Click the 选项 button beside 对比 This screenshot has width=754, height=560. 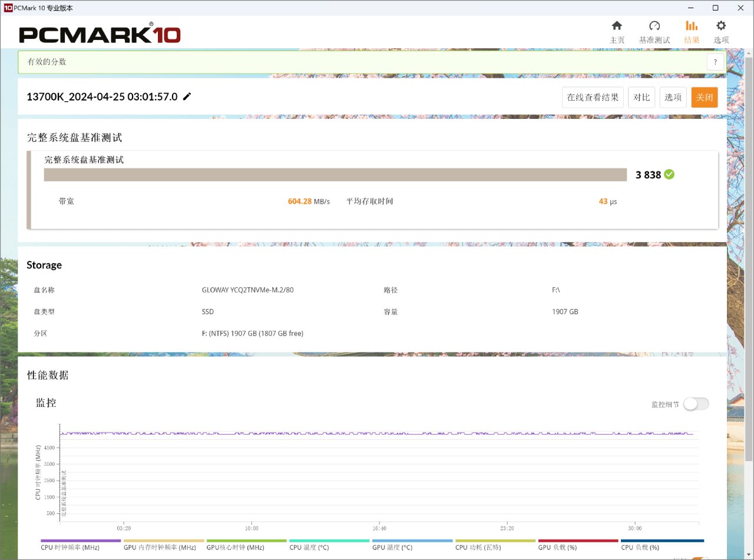[x=673, y=97]
